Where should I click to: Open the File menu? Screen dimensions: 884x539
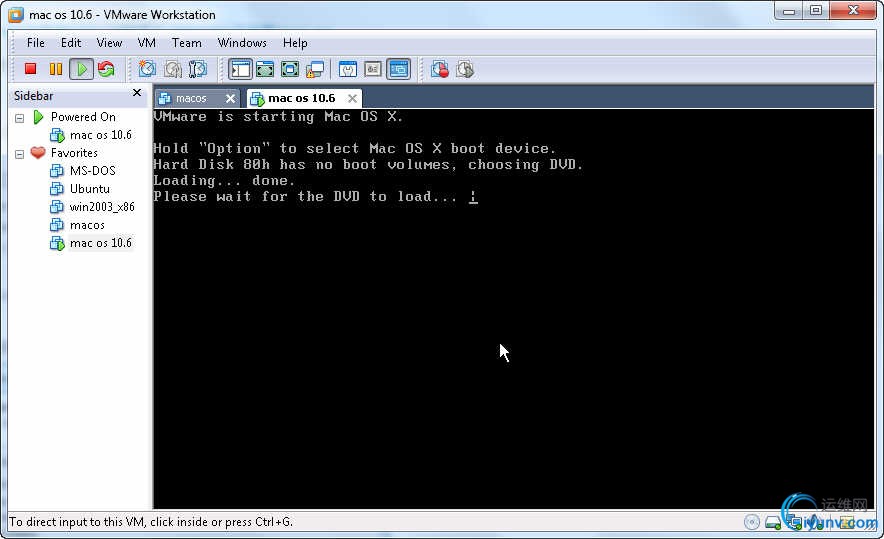36,43
